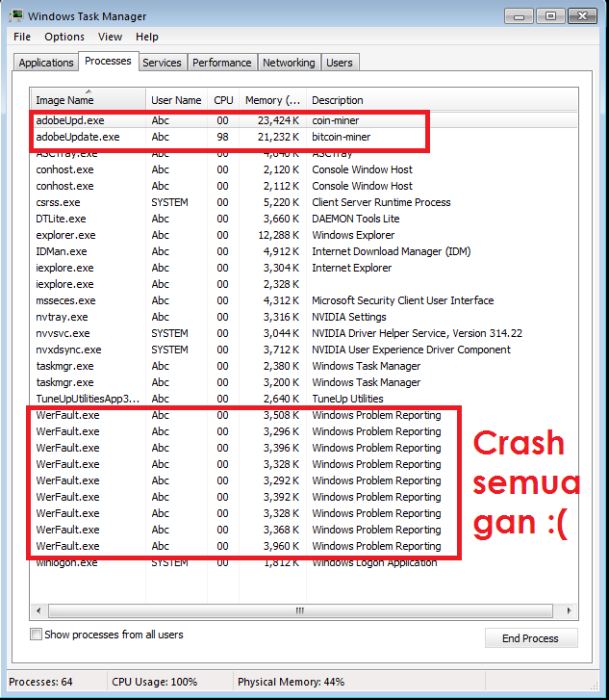Click the End Process button
The height and width of the screenshot is (700, 609).
click(530, 638)
